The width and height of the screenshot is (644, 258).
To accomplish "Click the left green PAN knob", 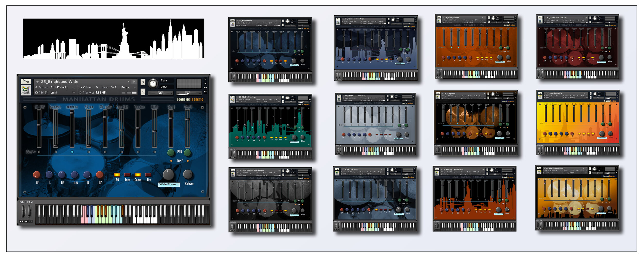I will pos(171,153).
